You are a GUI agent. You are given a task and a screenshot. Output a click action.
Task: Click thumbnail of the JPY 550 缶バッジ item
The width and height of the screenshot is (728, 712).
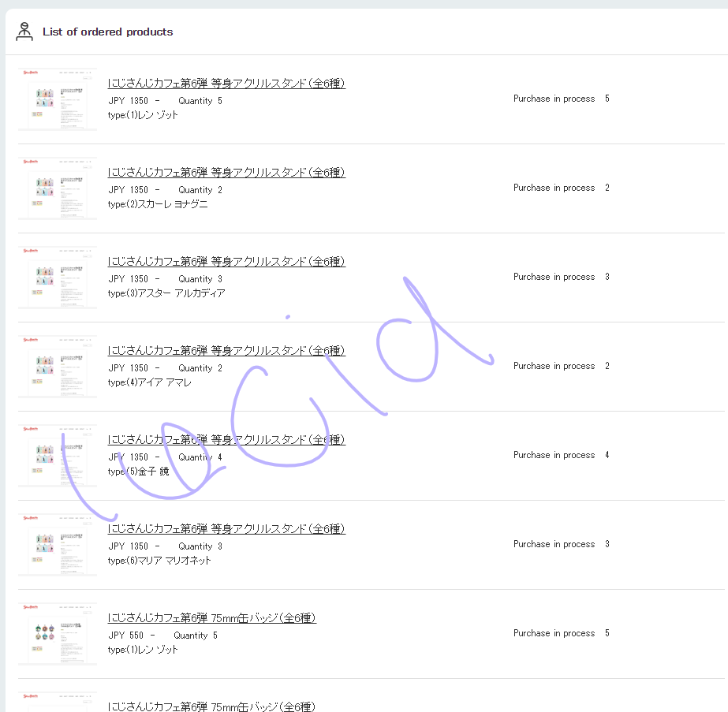tap(58, 634)
